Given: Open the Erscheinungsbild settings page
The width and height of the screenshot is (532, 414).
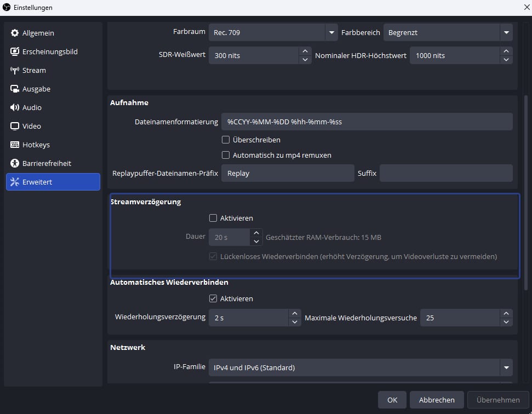Looking at the screenshot, I should point(53,51).
